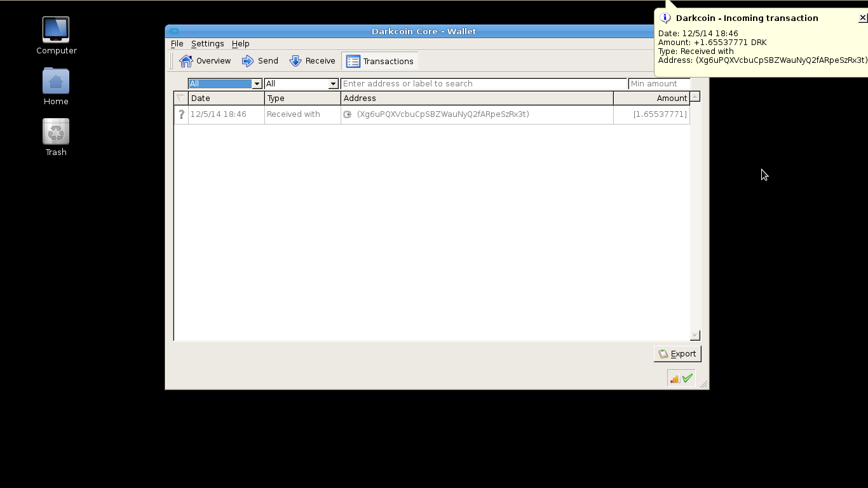This screenshot has height=488, width=868.
Task: Sort transactions by Type column
Action: [302, 98]
